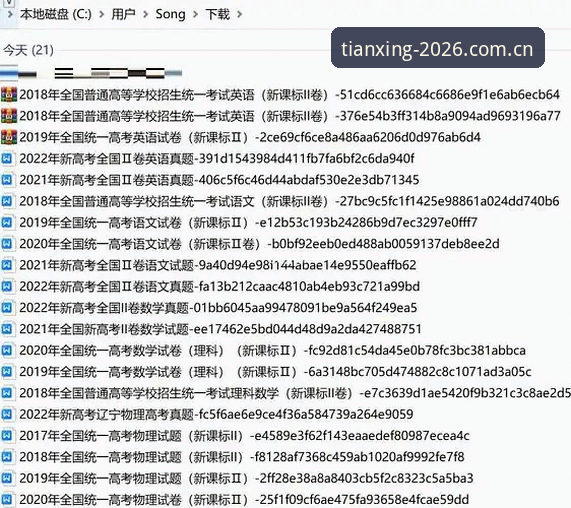Image resolution: width=571 pixels, height=508 pixels.
Task: Click the document icon of the 2021年新高考全国II卷英语真题 file
Action: [x=8, y=180]
